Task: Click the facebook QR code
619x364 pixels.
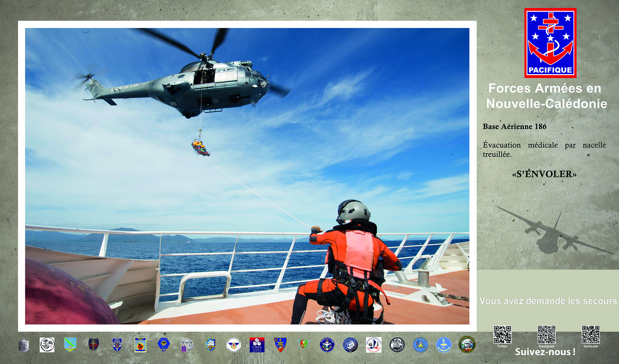Action: click(591, 335)
